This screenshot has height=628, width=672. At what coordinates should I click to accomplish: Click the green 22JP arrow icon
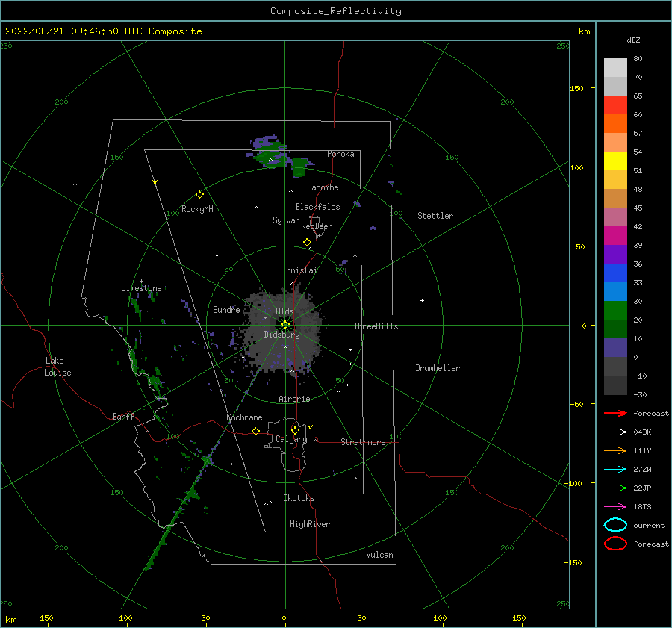[615, 488]
